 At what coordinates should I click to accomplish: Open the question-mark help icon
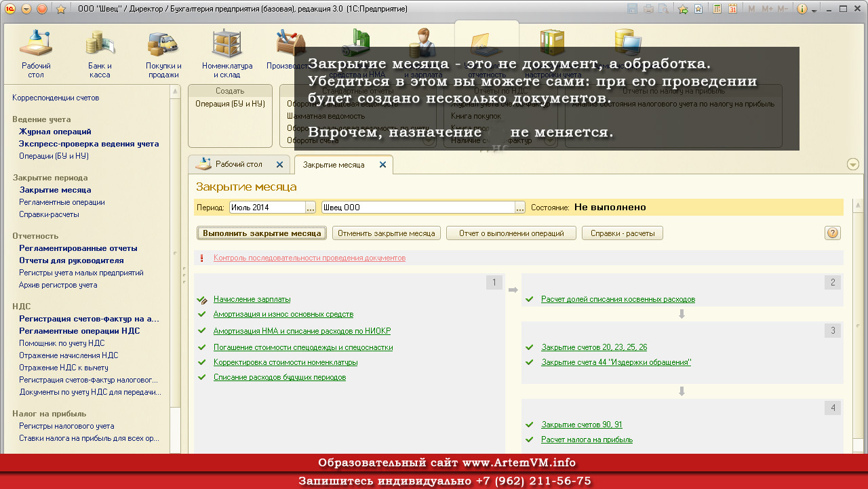(x=833, y=233)
